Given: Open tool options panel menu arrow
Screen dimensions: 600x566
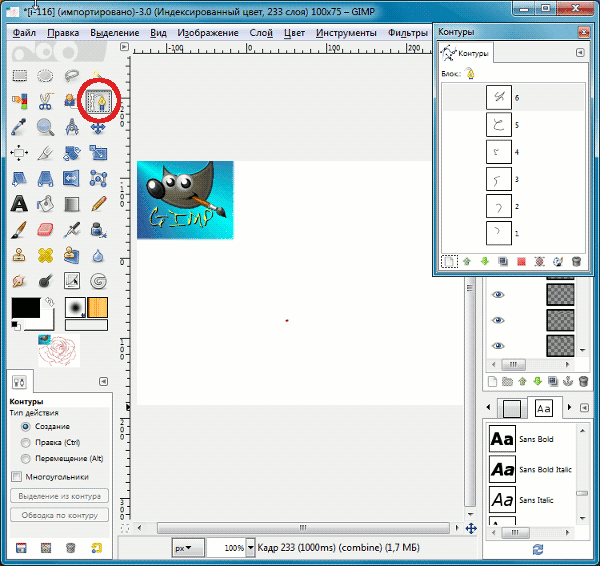Looking at the screenshot, I should click(x=103, y=382).
